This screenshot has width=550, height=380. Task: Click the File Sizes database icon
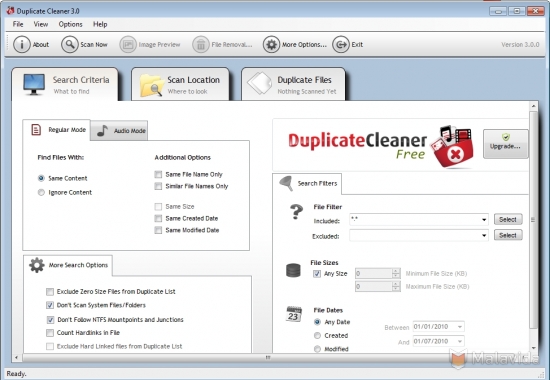293,271
